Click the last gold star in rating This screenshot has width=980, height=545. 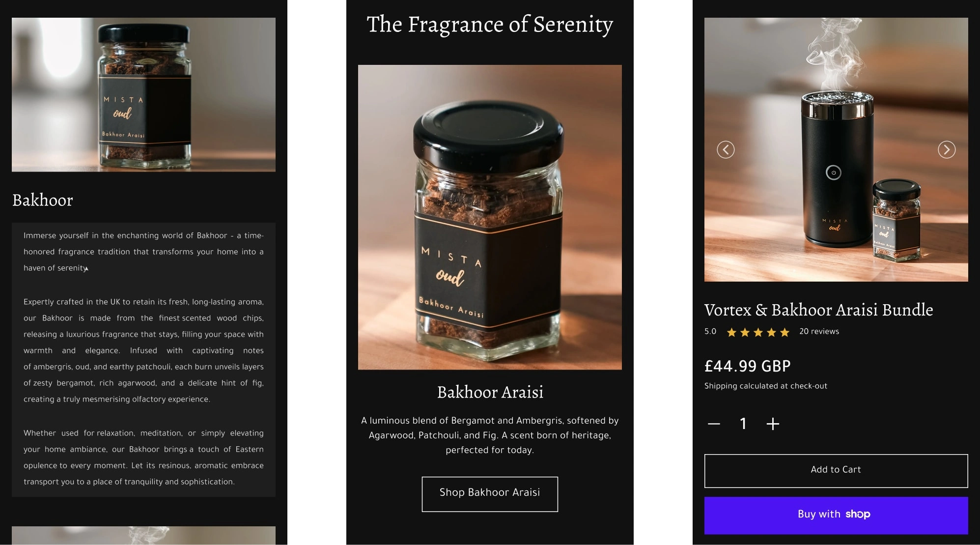click(x=784, y=332)
